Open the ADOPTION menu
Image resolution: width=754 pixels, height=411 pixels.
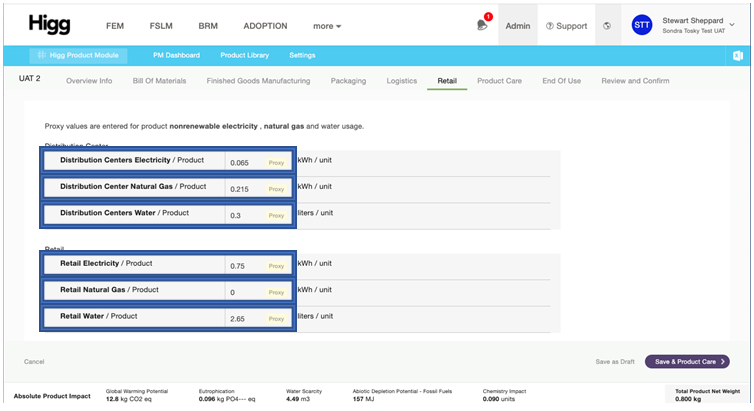coord(265,26)
